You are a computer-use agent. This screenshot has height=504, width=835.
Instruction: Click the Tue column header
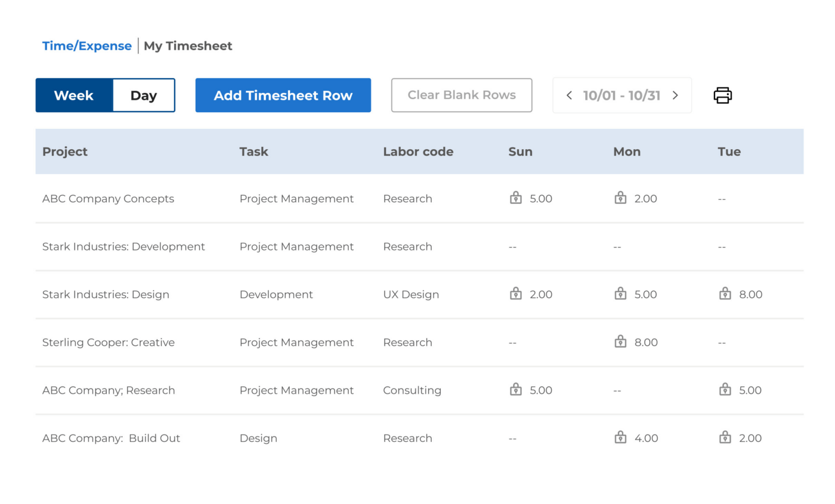[729, 151]
